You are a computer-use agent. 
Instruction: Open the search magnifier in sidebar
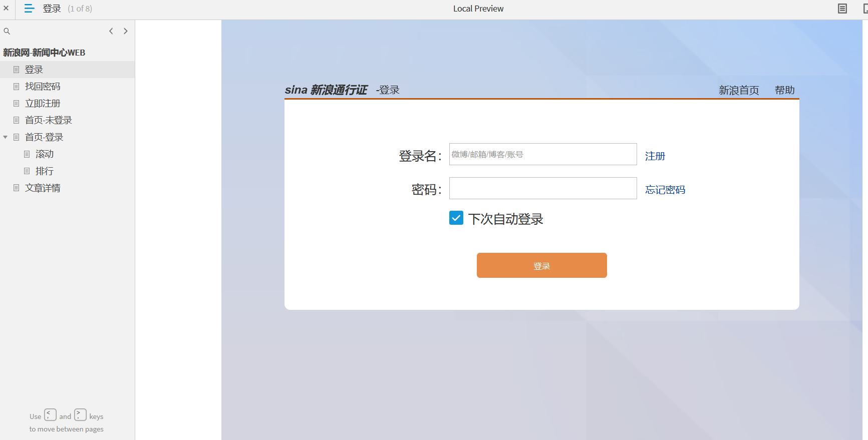7,31
